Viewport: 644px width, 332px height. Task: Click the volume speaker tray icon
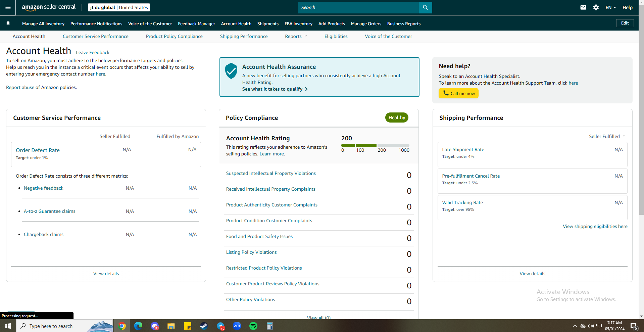591,326
